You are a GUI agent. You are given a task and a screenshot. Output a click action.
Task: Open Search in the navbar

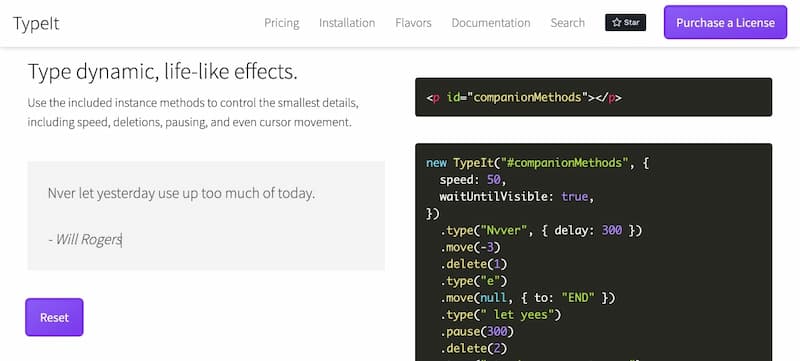(567, 23)
